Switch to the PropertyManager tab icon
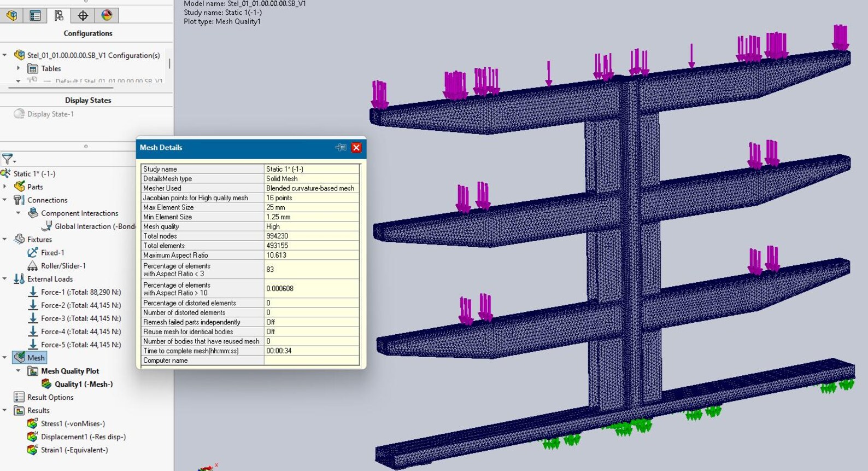 36,15
